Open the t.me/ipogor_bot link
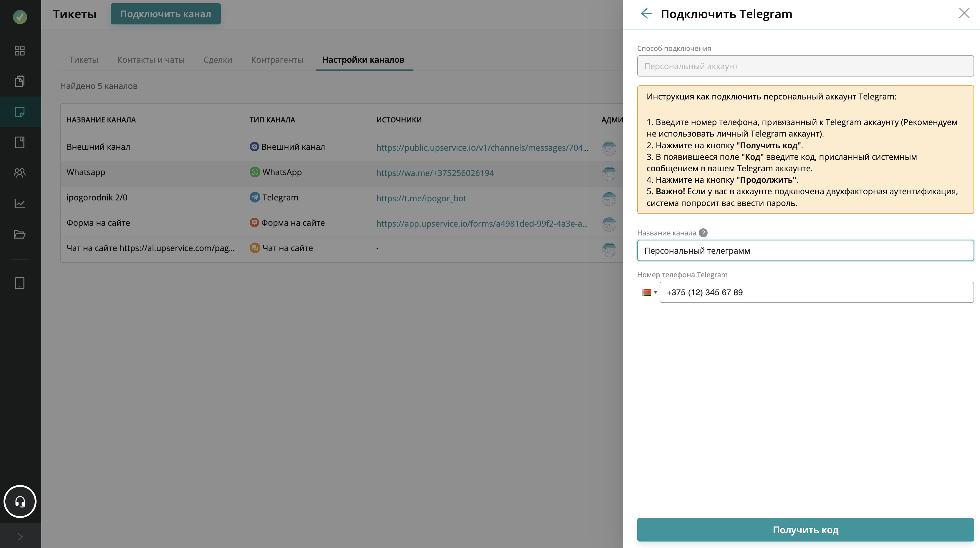The height and width of the screenshot is (548, 980). (421, 198)
